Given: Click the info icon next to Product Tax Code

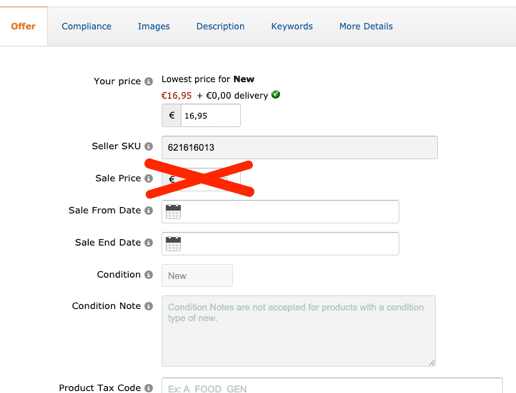Looking at the screenshot, I should 149,388.
